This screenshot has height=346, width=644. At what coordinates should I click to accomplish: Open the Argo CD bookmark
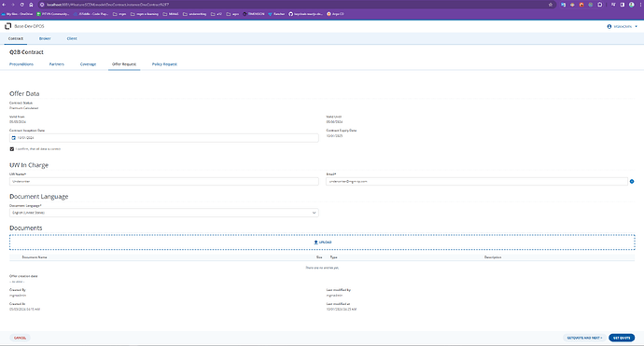pyautogui.click(x=335, y=14)
